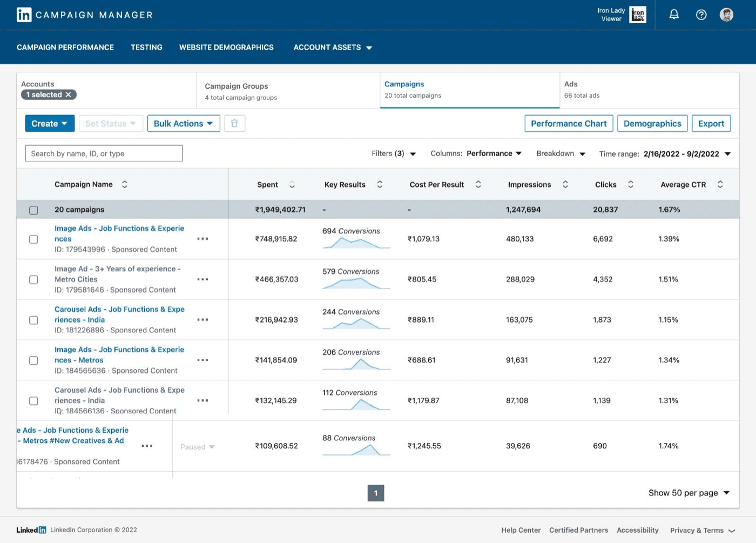Open the Breakdown dropdown
Image resolution: width=756 pixels, height=543 pixels.
(x=561, y=153)
